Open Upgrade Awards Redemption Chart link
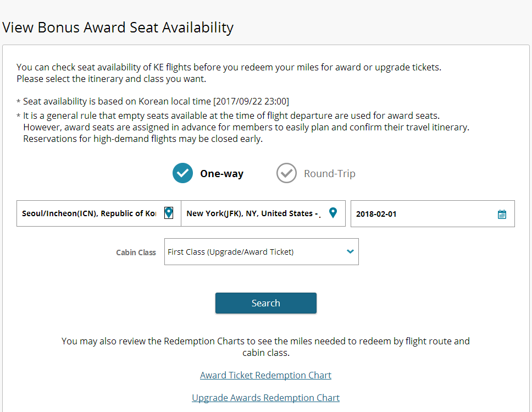Image resolution: width=532 pixels, height=412 pixels. pyautogui.click(x=265, y=397)
